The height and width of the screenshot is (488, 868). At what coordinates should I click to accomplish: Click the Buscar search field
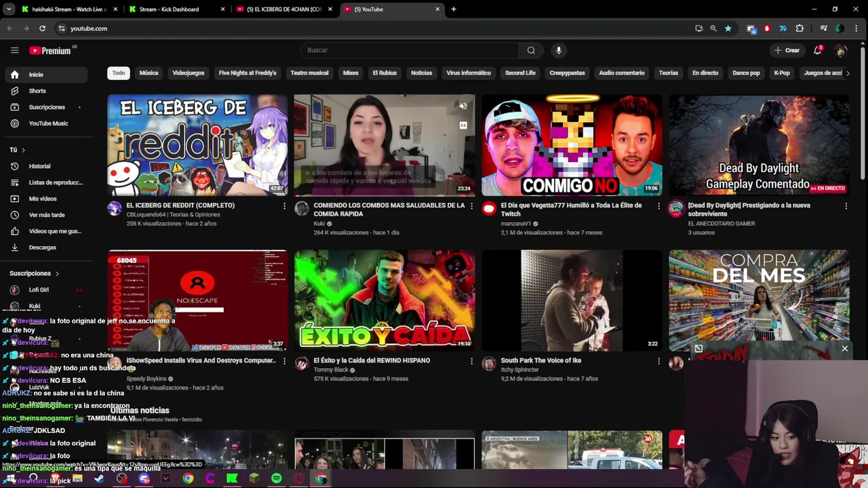click(x=409, y=50)
